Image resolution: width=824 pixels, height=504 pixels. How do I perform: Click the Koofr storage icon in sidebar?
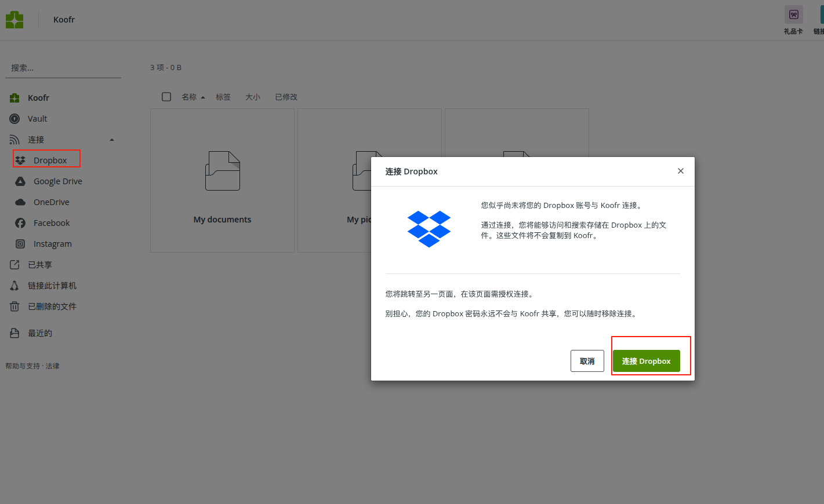(x=14, y=98)
